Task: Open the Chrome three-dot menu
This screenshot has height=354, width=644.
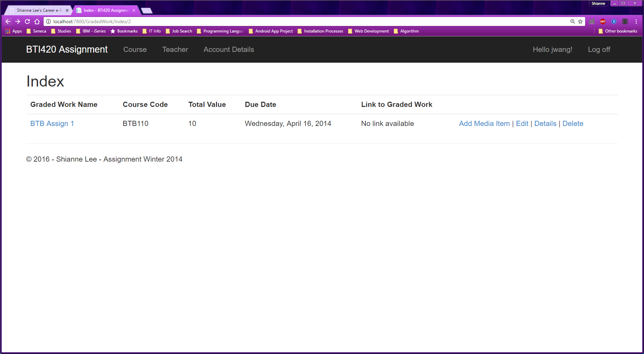Action: click(636, 21)
